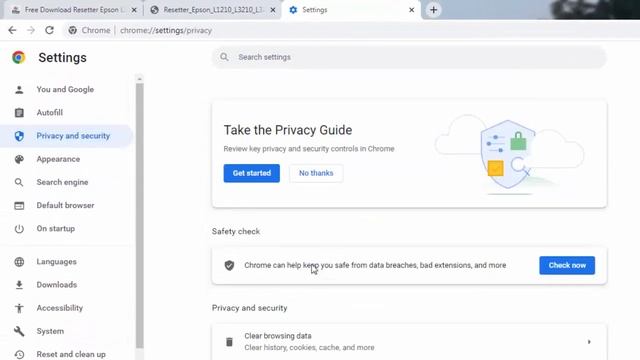
Task: Click the Default browser window icon
Action: click(19, 205)
